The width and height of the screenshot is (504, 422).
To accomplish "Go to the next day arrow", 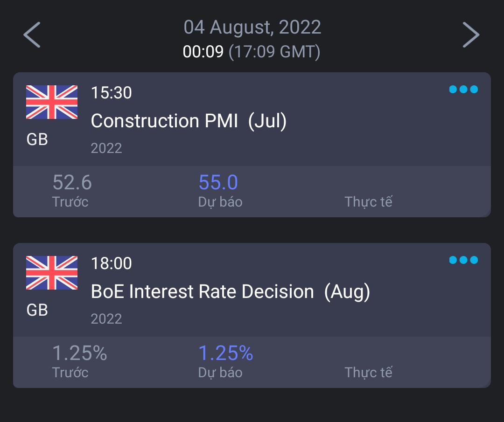I will (471, 35).
